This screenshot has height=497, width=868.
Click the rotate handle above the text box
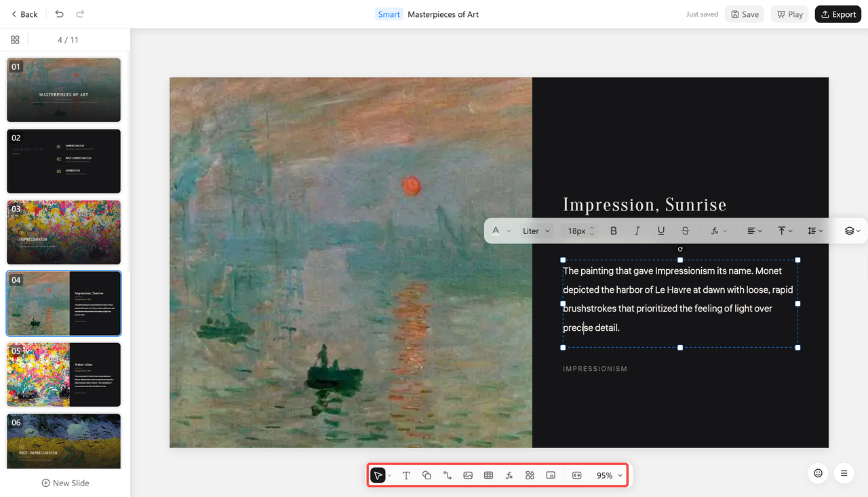coord(680,249)
